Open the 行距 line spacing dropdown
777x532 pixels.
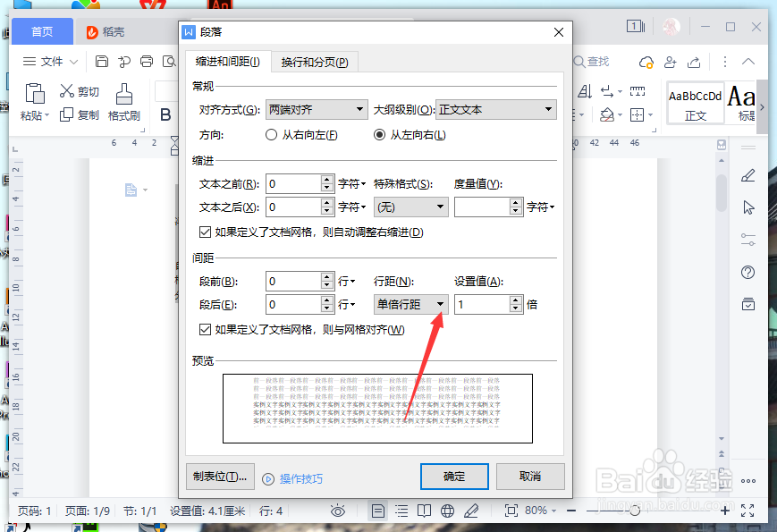442,304
